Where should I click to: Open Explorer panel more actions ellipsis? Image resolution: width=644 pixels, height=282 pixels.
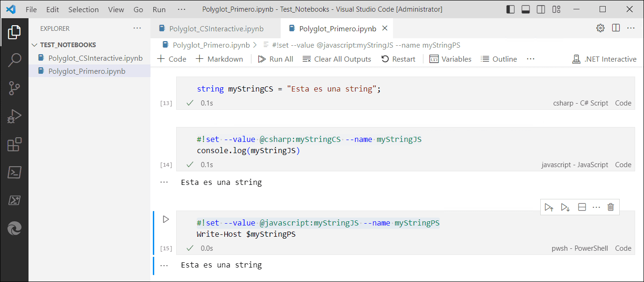(137, 28)
